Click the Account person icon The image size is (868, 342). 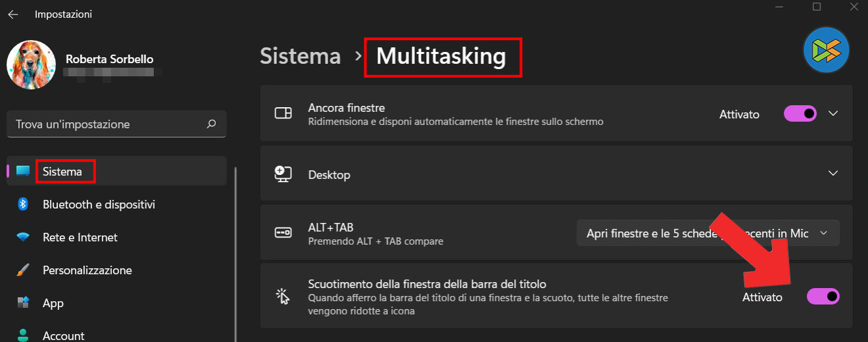23,335
